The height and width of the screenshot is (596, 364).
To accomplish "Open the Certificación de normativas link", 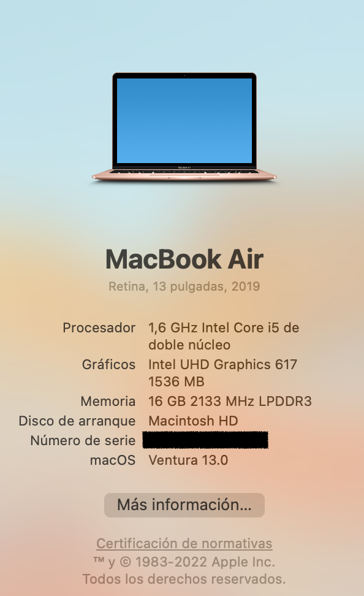I will pyautogui.click(x=184, y=543).
